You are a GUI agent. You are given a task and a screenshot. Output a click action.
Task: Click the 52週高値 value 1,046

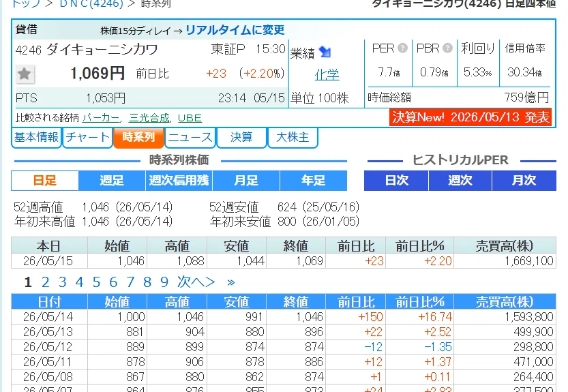click(95, 207)
